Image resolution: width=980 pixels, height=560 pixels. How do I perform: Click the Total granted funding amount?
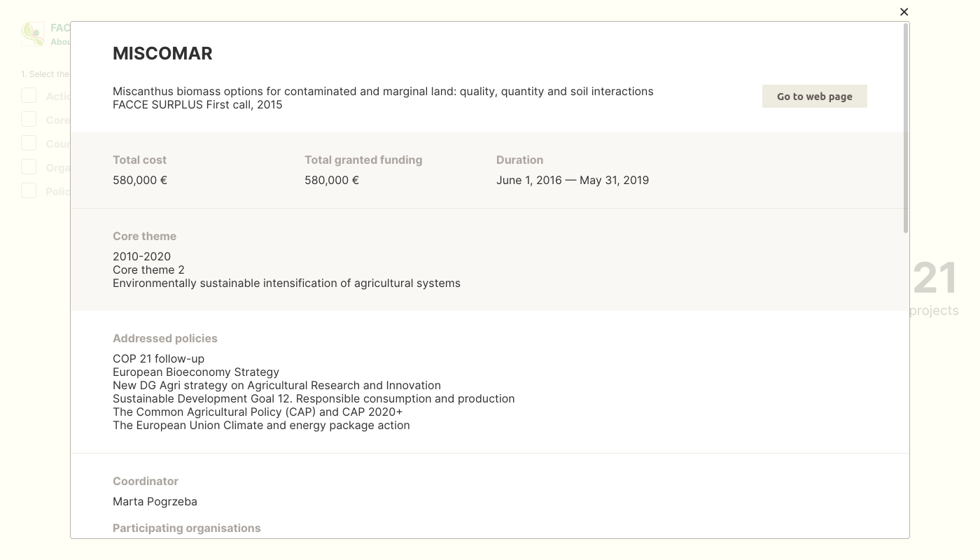pyautogui.click(x=331, y=181)
